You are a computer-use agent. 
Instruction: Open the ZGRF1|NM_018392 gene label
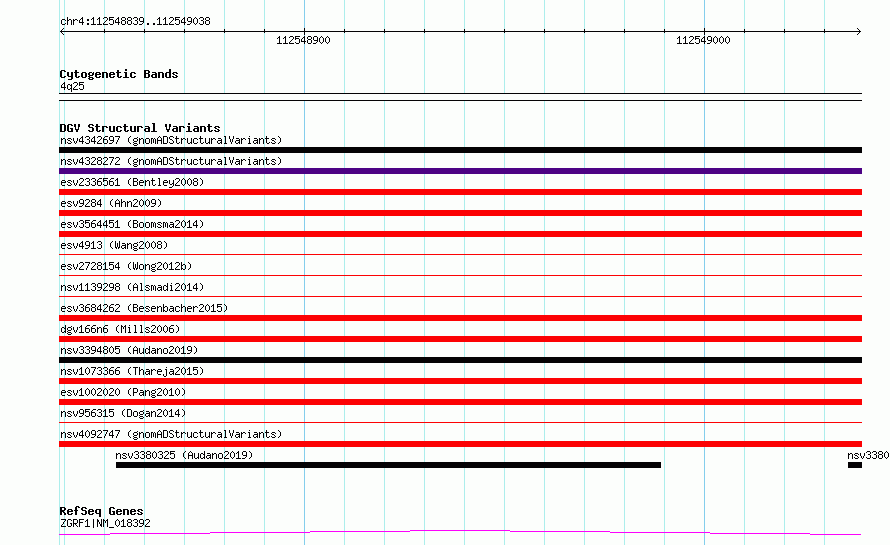[105, 523]
